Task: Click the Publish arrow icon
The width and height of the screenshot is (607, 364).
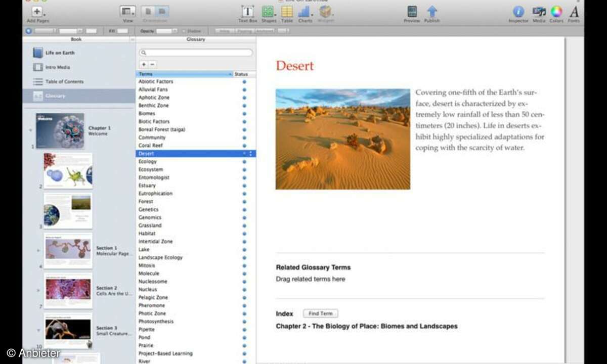Action: (x=432, y=11)
